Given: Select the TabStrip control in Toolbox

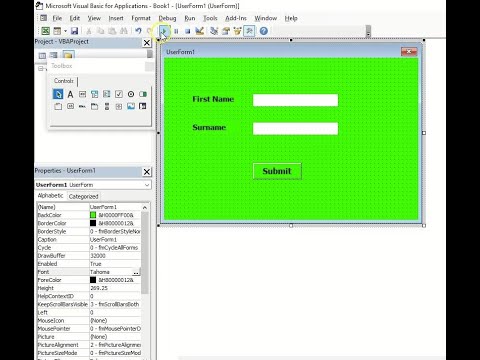Looking at the screenshot, I should point(82,106).
